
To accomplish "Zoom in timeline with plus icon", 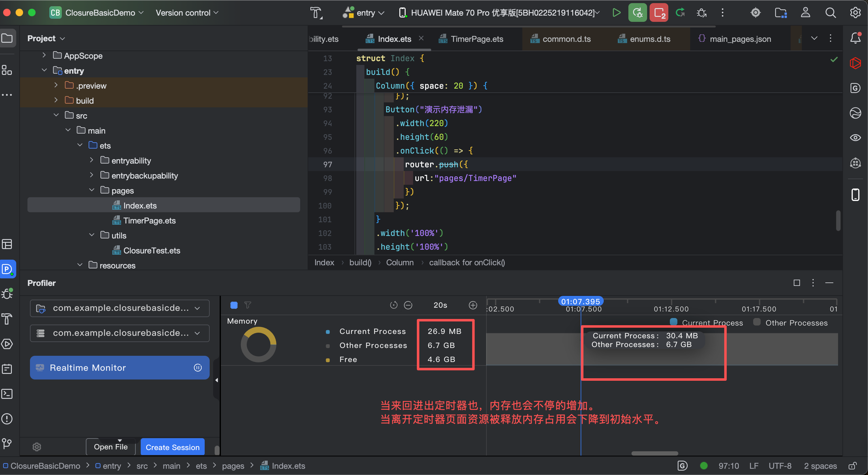I will point(473,305).
